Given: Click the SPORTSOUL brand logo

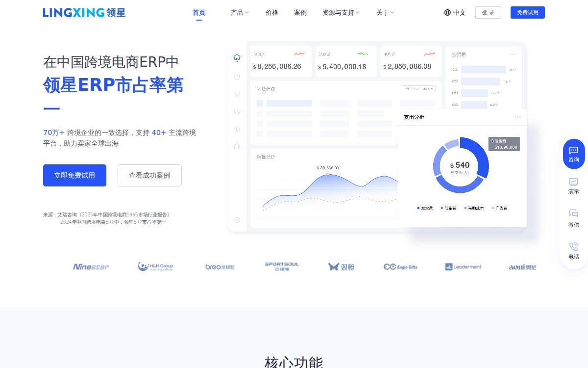Looking at the screenshot, I should coord(282,266).
